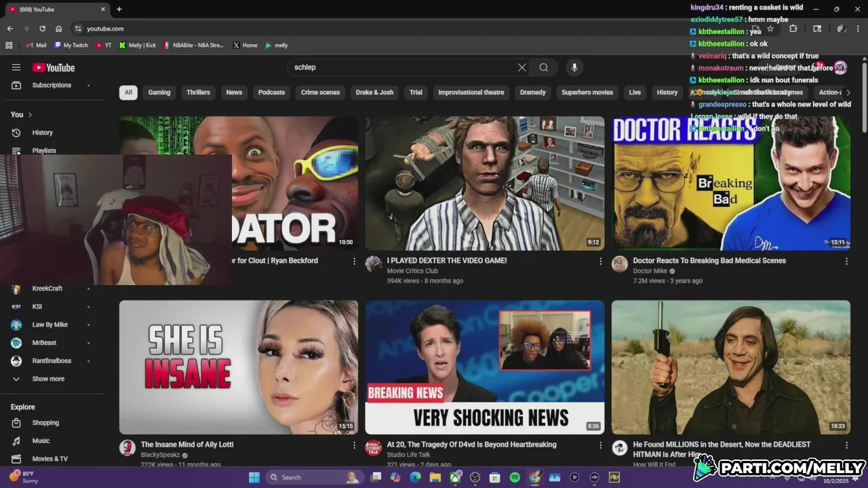The height and width of the screenshot is (488, 868).
Task: Select the Superhero movies chip
Action: coord(587,92)
